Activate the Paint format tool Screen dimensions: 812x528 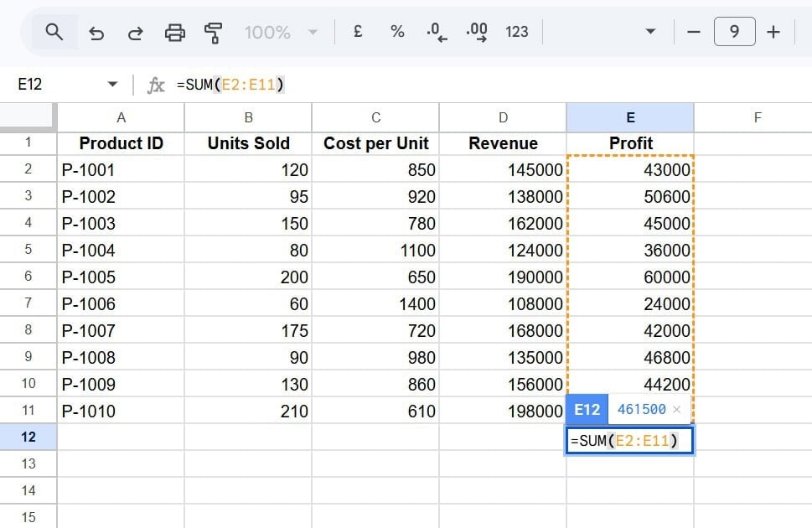(214, 32)
